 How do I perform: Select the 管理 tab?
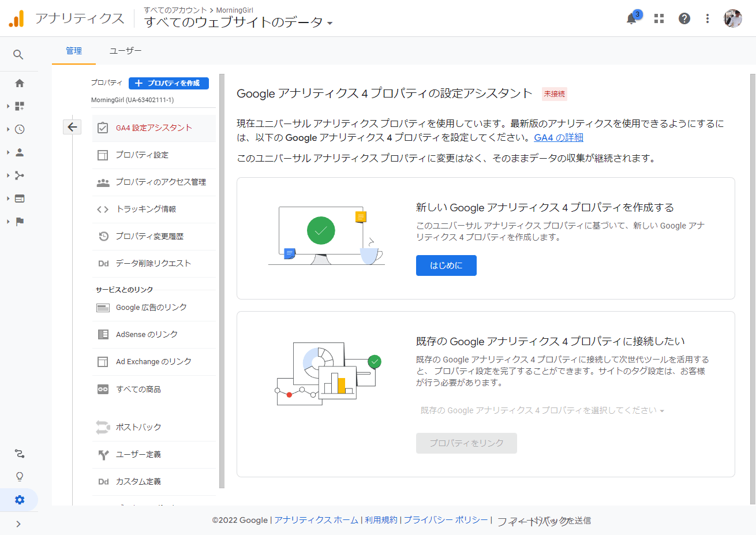click(x=74, y=51)
